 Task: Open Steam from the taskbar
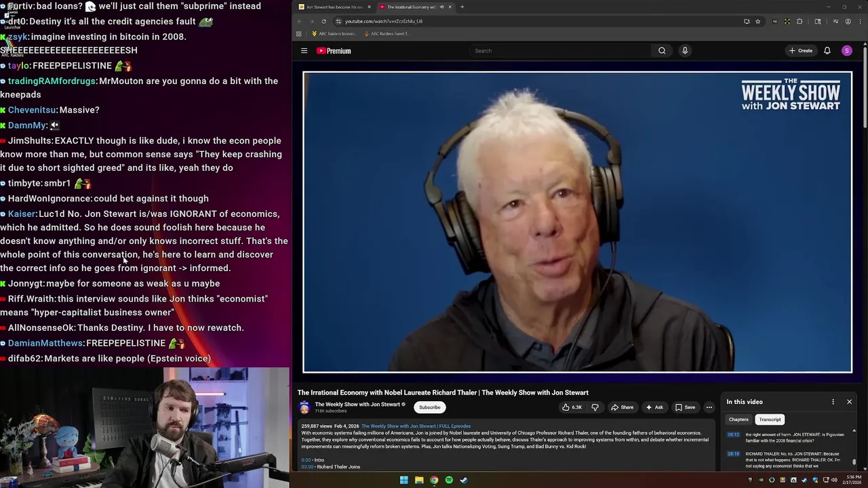464,480
